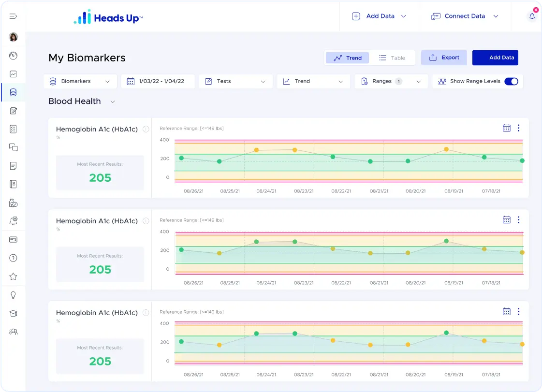Open the Ranges dropdown

coord(391,81)
